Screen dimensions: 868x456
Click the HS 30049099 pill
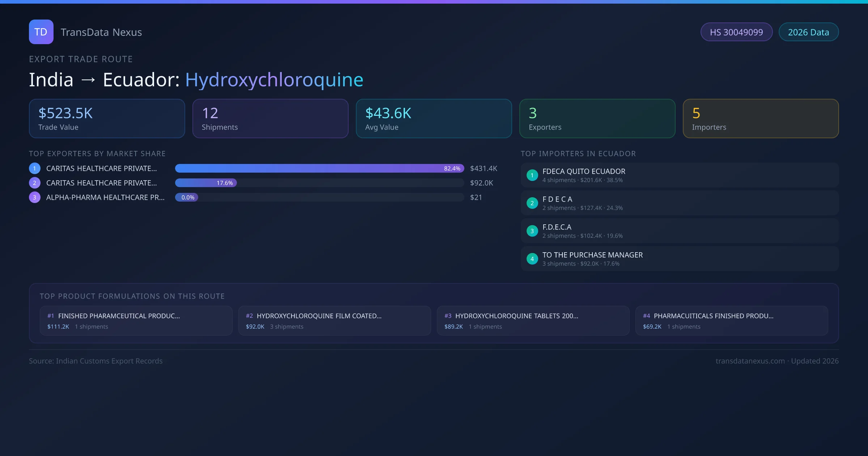tap(736, 32)
